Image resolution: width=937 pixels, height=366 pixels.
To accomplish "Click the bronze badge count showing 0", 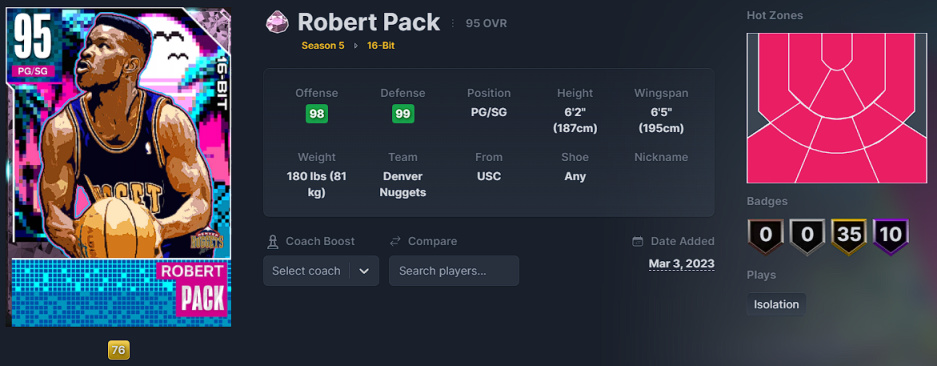I will (765, 234).
